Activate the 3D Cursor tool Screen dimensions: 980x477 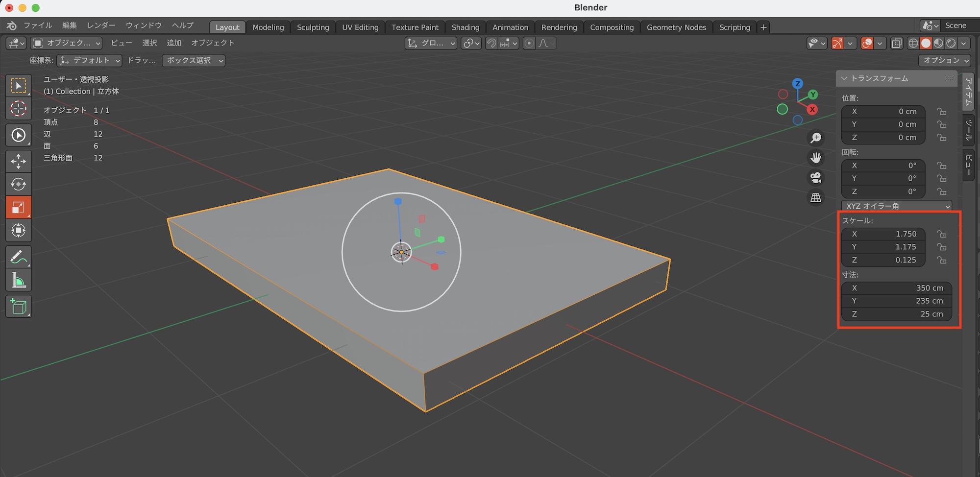coord(19,109)
